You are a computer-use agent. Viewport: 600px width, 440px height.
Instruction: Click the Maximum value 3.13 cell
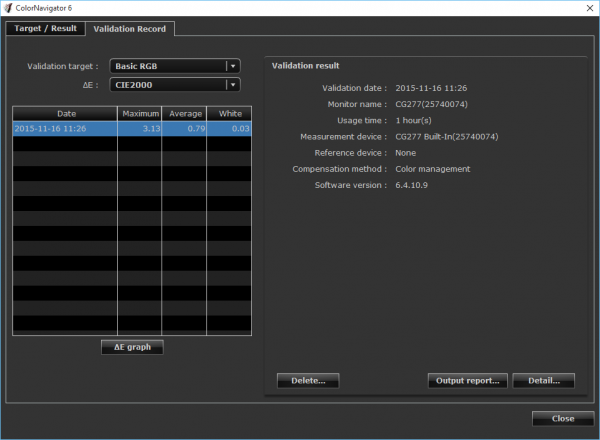pos(140,129)
